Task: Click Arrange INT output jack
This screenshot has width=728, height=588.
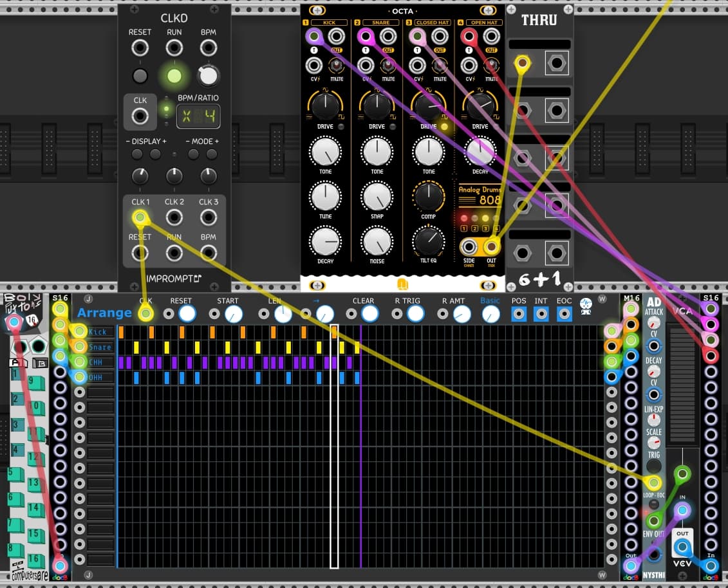Action: pyautogui.click(x=541, y=314)
